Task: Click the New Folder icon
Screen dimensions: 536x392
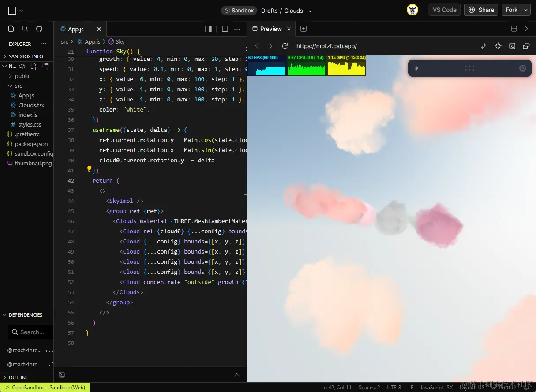Action: 45,66
